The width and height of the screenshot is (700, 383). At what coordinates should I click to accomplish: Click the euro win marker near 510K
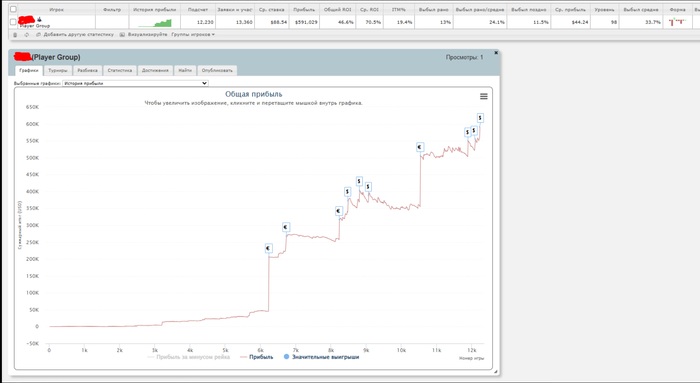(420, 147)
